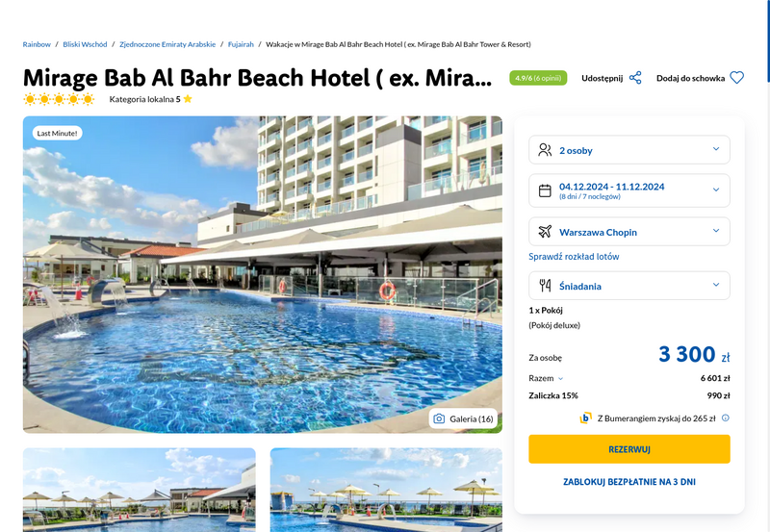Click ZABLOKUJ BEZPŁATNIE NA 3 DNI
Viewport: 770px width, 532px height.
629,482
